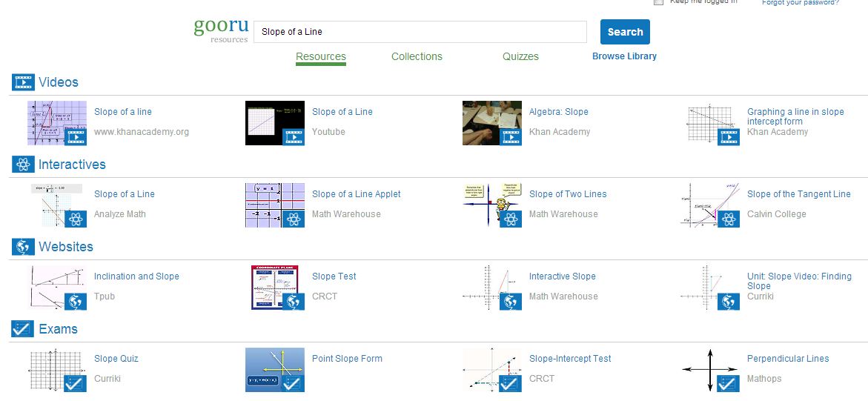Click 'Youtube' source text
The height and width of the screenshot is (401, 868).
(x=329, y=132)
